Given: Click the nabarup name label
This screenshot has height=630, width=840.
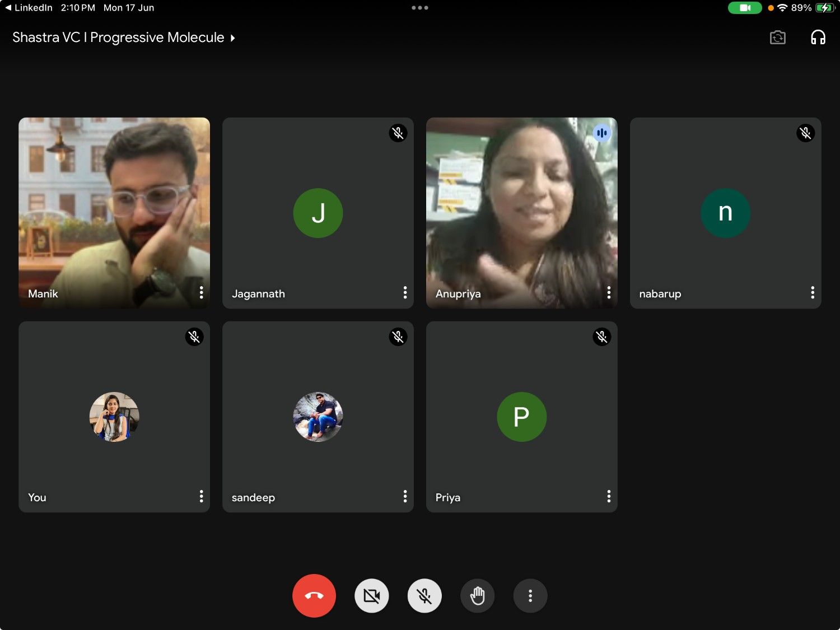Looking at the screenshot, I should pos(660,294).
